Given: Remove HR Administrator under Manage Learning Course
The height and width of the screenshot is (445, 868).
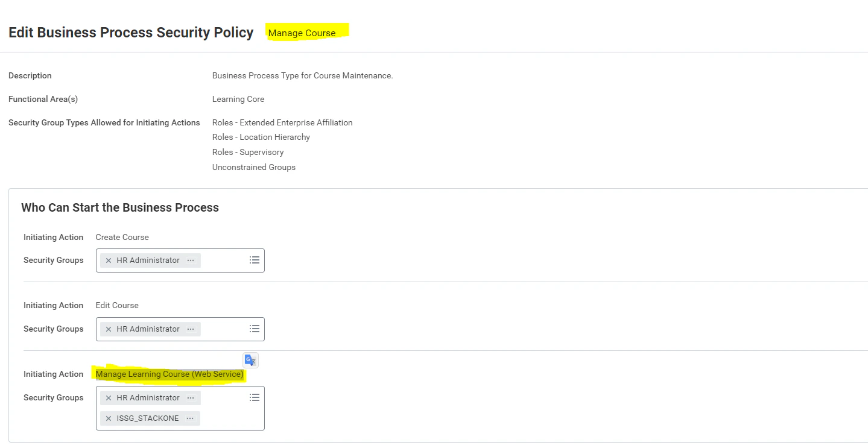Looking at the screenshot, I should click(109, 397).
